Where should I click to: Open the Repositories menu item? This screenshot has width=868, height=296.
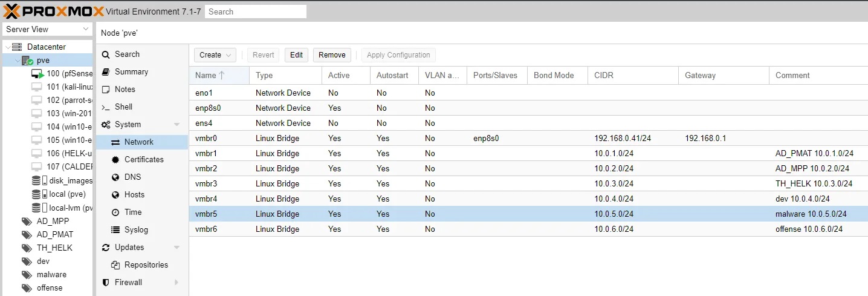click(x=143, y=265)
